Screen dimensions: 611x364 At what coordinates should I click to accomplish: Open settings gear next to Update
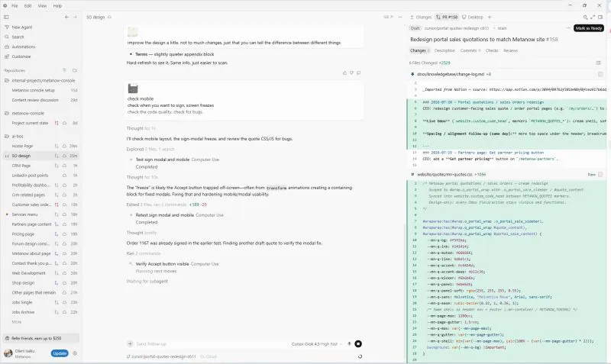click(75, 353)
